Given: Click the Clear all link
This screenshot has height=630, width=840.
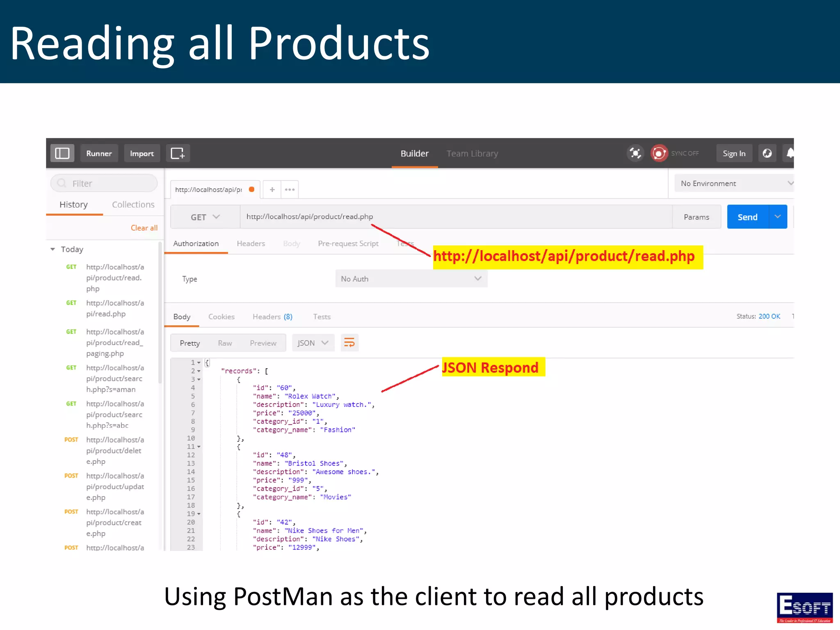Looking at the screenshot, I should [144, 228].
